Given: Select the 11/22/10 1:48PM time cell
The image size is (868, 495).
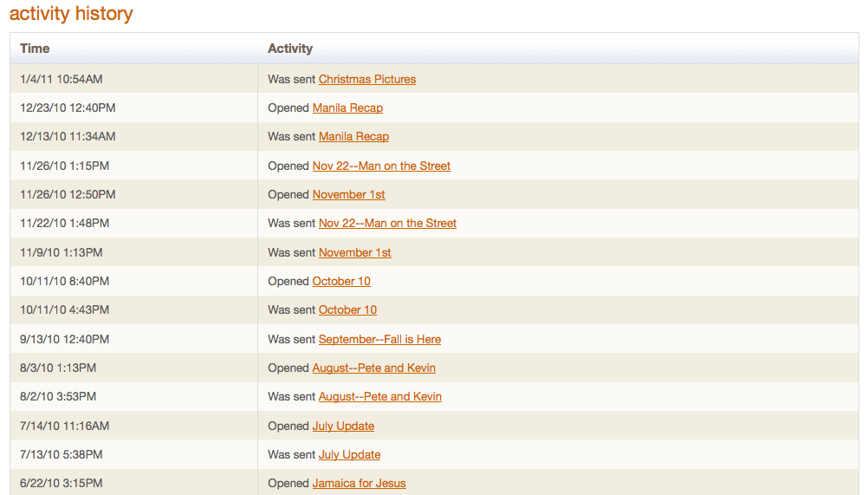Looking at the screenshot, I should [133, 223].
